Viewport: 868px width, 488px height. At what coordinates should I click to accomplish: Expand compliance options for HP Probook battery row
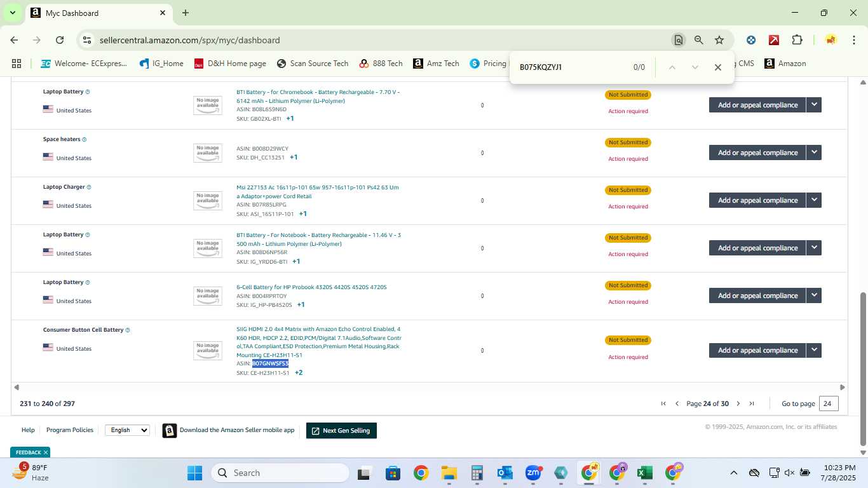(x=814, y=295)
